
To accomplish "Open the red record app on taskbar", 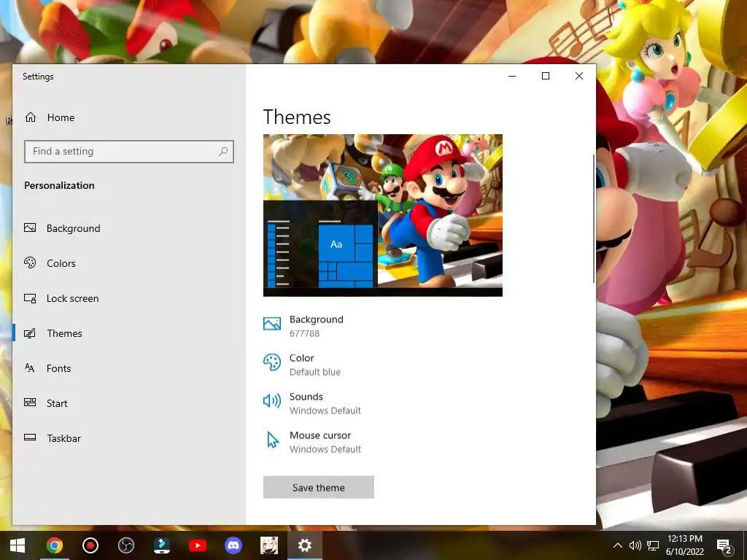I will [x=90, y=545].
